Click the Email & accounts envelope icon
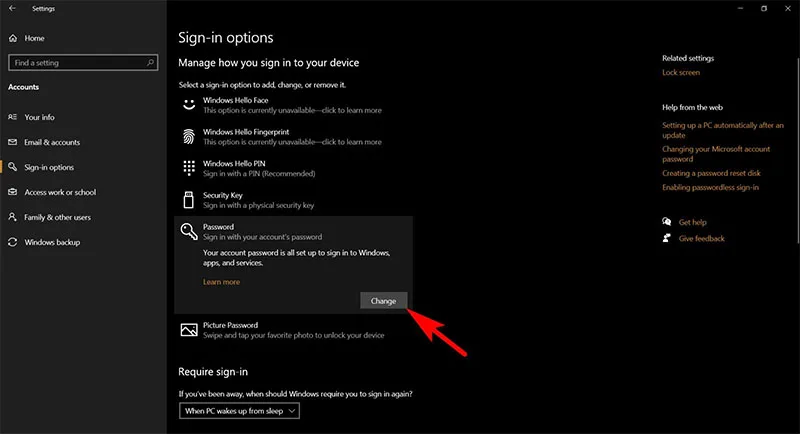Image resolution: width=800 pixels, height=434 pixels. [13, 142]
